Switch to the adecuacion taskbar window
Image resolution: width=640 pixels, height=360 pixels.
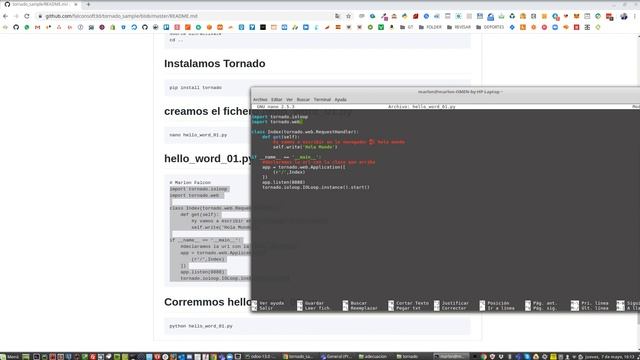point(373,356)
